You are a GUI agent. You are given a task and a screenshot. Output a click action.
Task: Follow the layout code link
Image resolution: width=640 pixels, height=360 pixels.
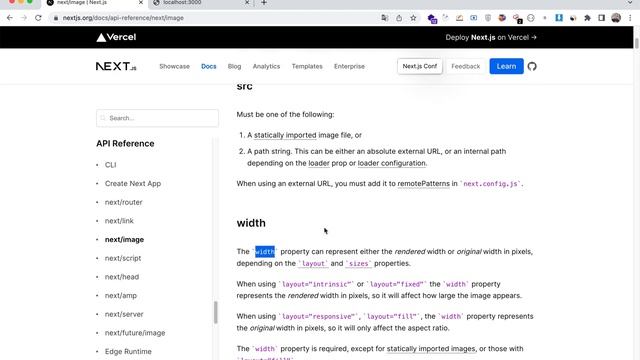[313, 264]
